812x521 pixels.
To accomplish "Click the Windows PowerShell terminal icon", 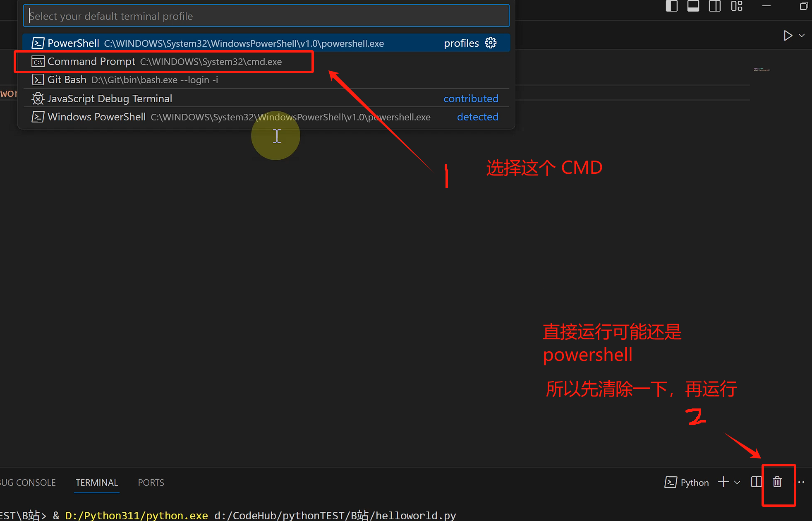I will pos(38,117).
